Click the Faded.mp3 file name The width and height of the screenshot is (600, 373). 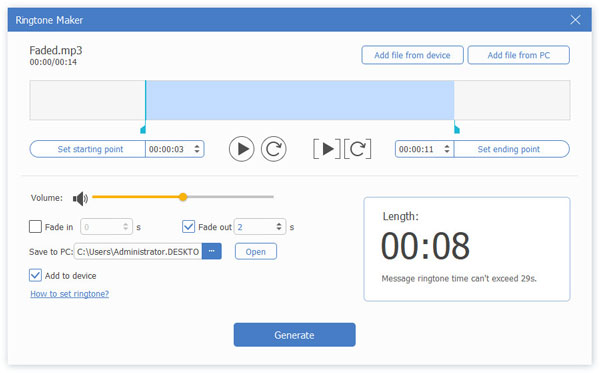point(56,50)
